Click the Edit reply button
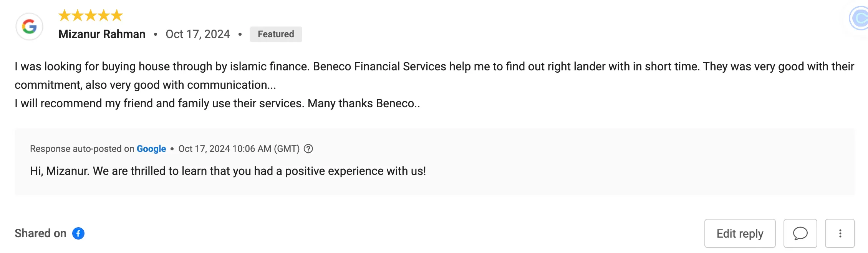 coord(740,233)
